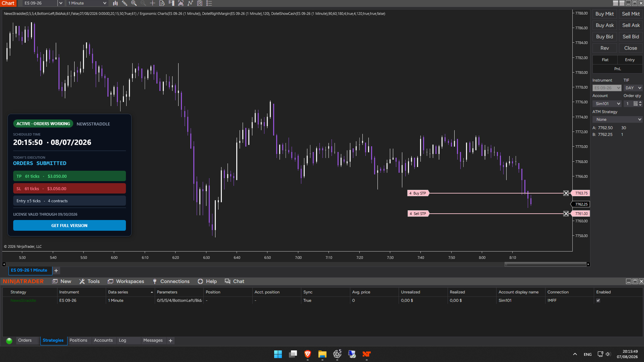This screenshot has height=362, width=644.
Task: Select the drawing tools pencil icon
Action: [125, 3]
